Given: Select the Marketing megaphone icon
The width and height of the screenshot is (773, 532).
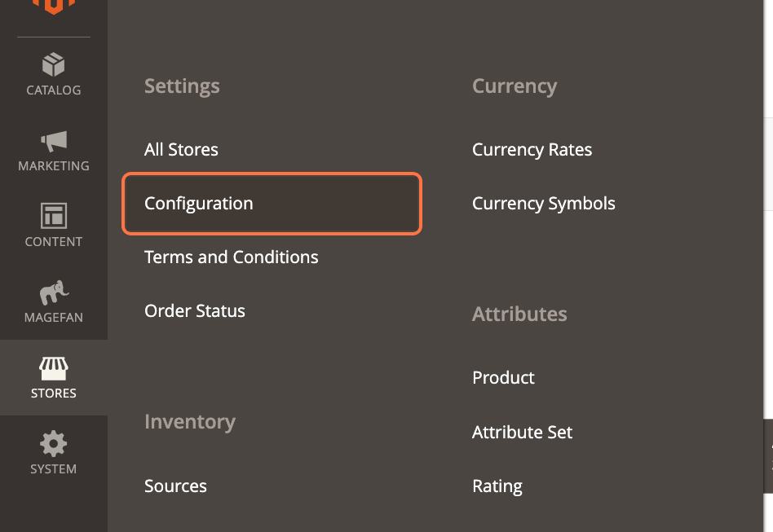Looking at the screenshot, I should tap(53, 142).
